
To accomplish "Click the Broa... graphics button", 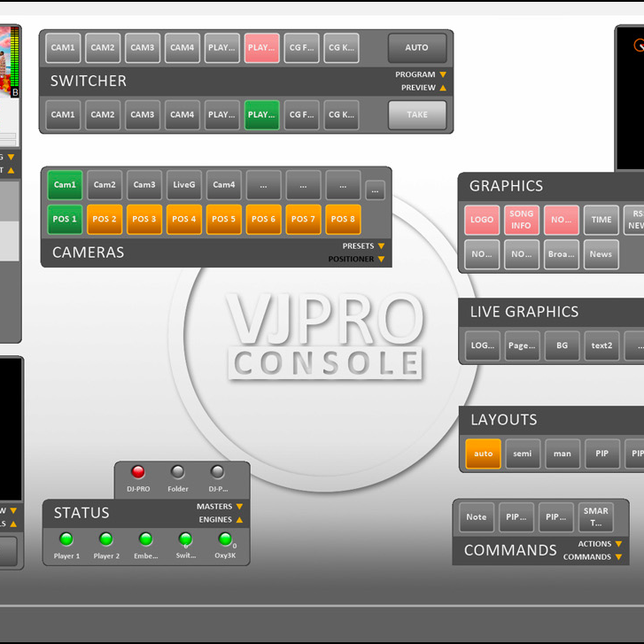I will point(562,254).
